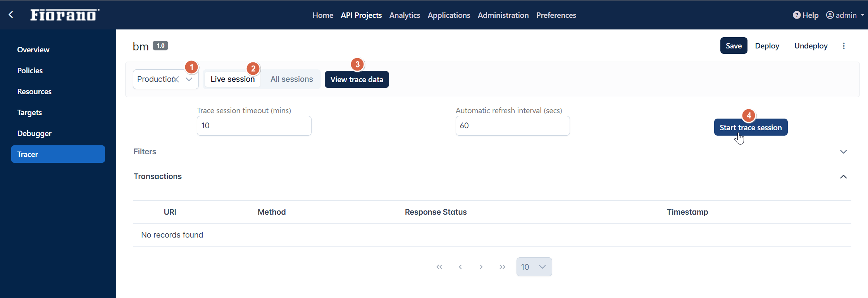Go to next transactions page
This screenshot has height=298, width=868.
(x=481, y=267)
